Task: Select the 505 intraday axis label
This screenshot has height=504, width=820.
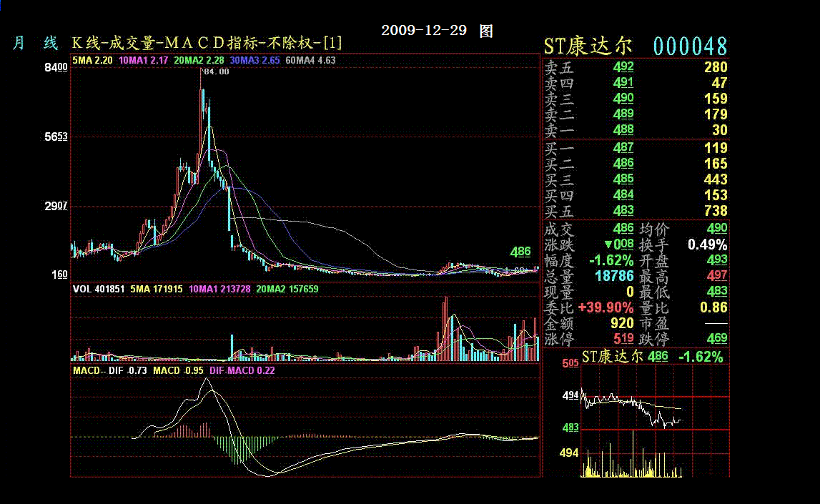Action: coord(570,363)
